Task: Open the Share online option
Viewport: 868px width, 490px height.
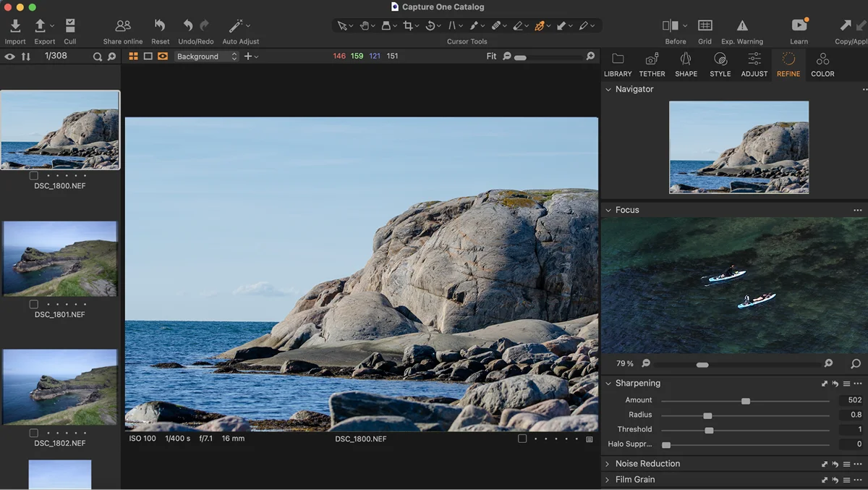Action: [x=123, y=26]
